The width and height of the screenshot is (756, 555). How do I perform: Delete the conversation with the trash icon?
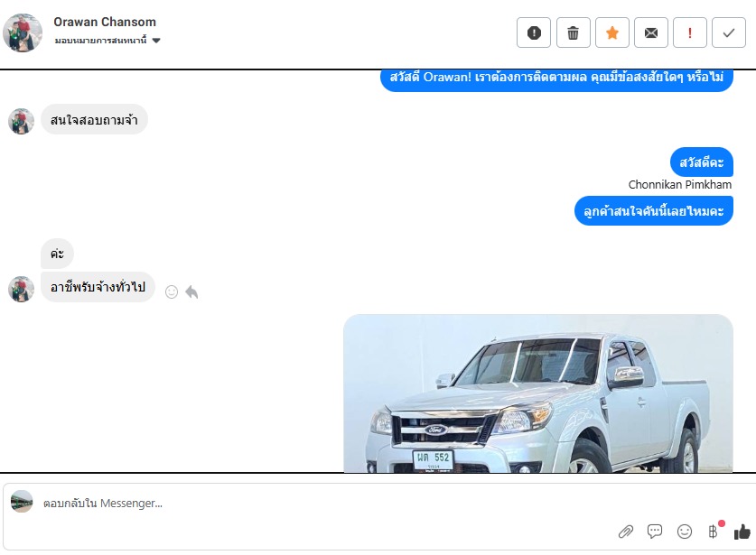pyautogui.click(x=574, y=32)
